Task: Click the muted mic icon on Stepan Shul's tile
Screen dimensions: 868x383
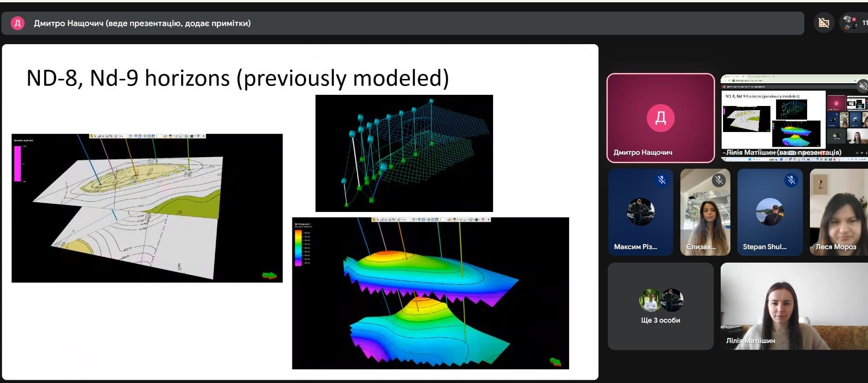Action: point(791,180)
